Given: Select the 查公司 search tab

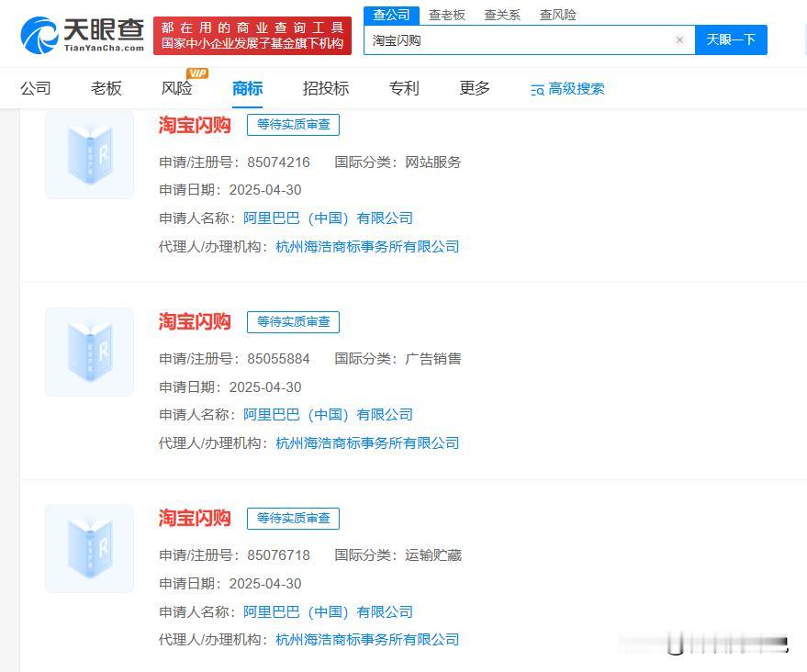Looking at the screenshot, I should [x=392, y=15].
